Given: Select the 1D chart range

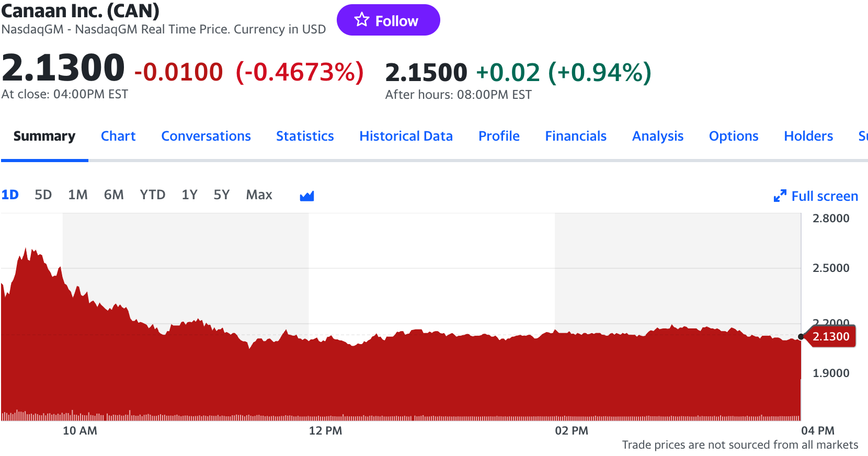Looking at the screenshot, I should 10,195.
